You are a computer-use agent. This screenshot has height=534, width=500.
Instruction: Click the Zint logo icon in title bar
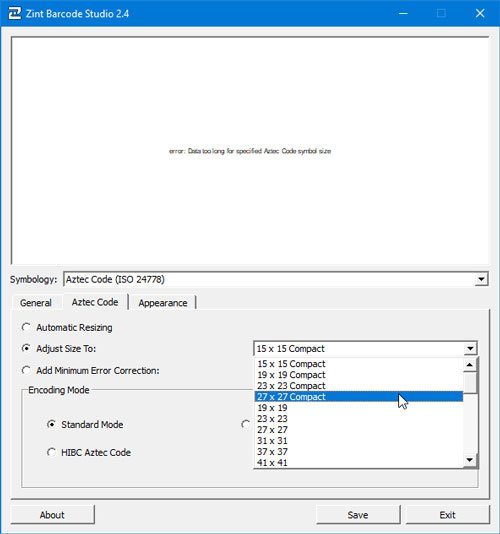[x=15, y=14]
